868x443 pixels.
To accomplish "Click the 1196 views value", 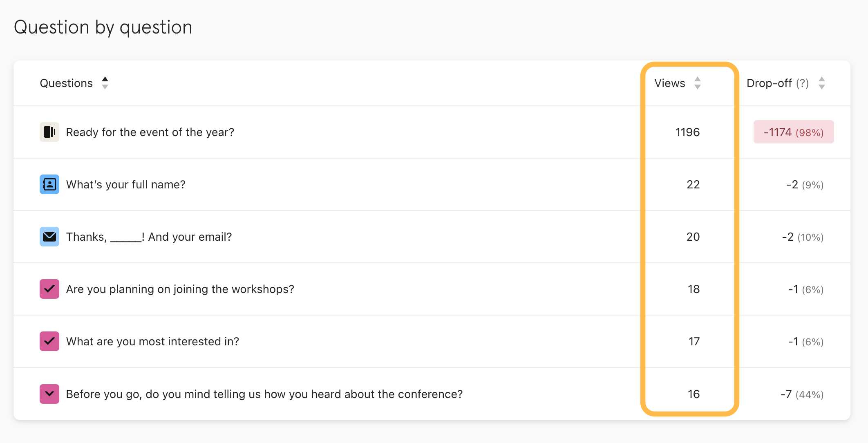I will (x=687, y=132).
